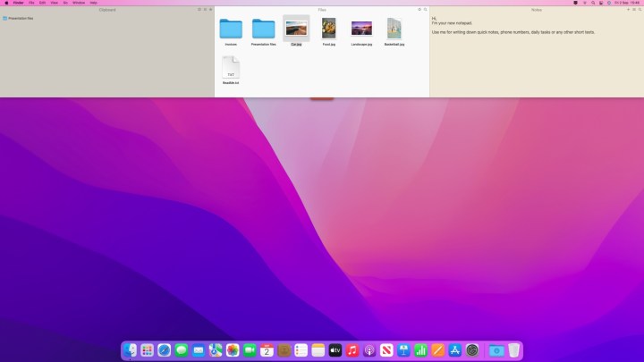
Task: Click the search icon in Notes panel
Action: [x=640, y=10]
